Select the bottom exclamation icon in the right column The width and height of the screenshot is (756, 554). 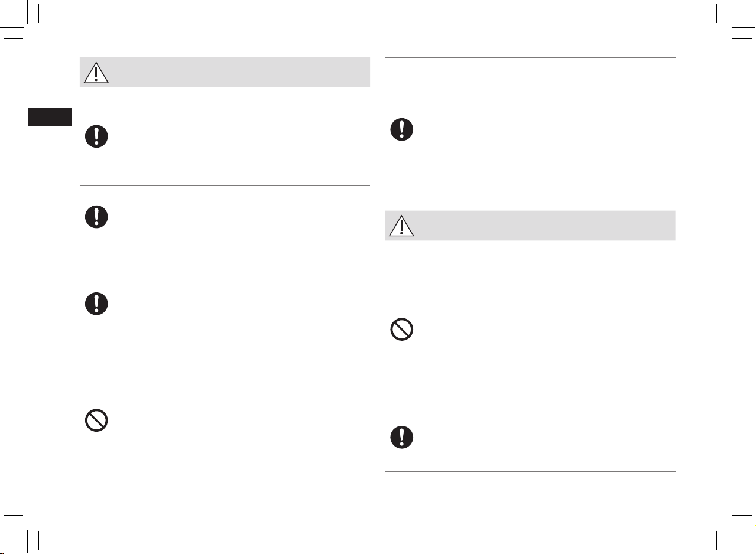[x=402, y=437]
